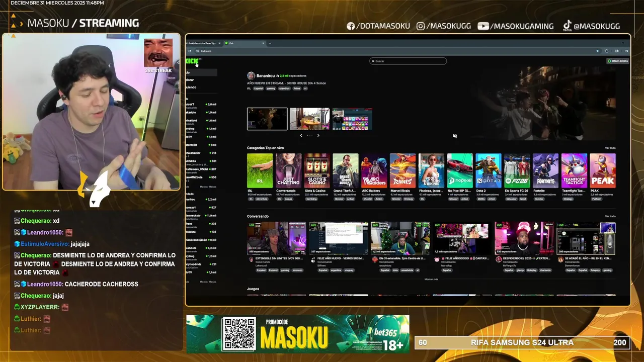The image size is (644, 362).
Task: Switch to the Razer Viper browser tab
Action: (x=204, y=43)
